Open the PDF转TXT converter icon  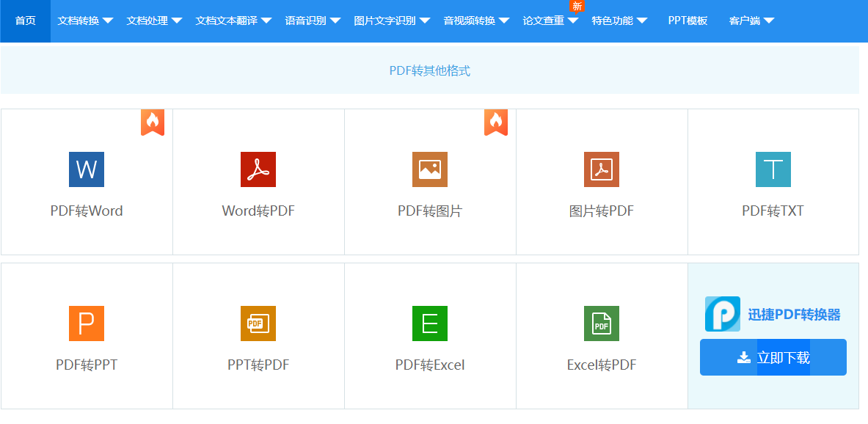[773, 169]
